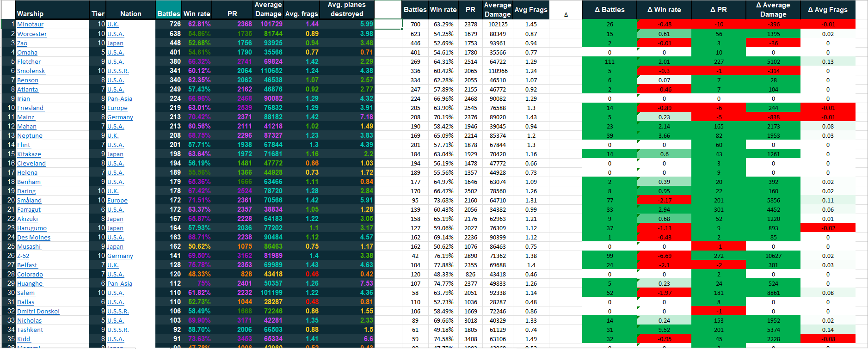Image resolution: width=868 pixels, height=349 pixels.
Task: Open the Minotaur warship link
Action: click(30, 24)
